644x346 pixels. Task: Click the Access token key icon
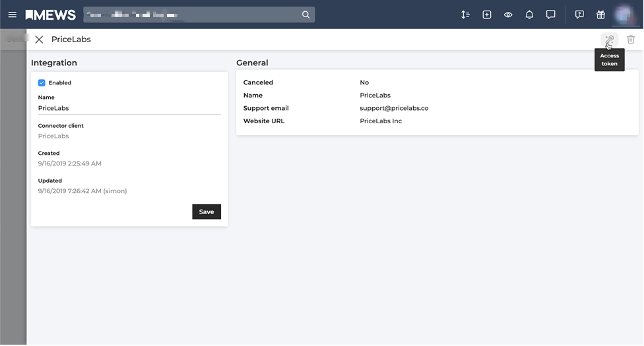tap(610, 40)
